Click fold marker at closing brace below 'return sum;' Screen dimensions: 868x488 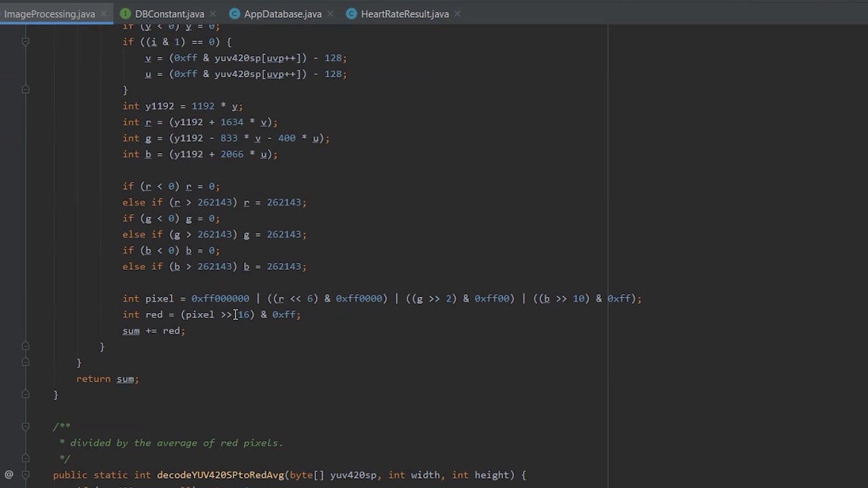coord(25,394)
